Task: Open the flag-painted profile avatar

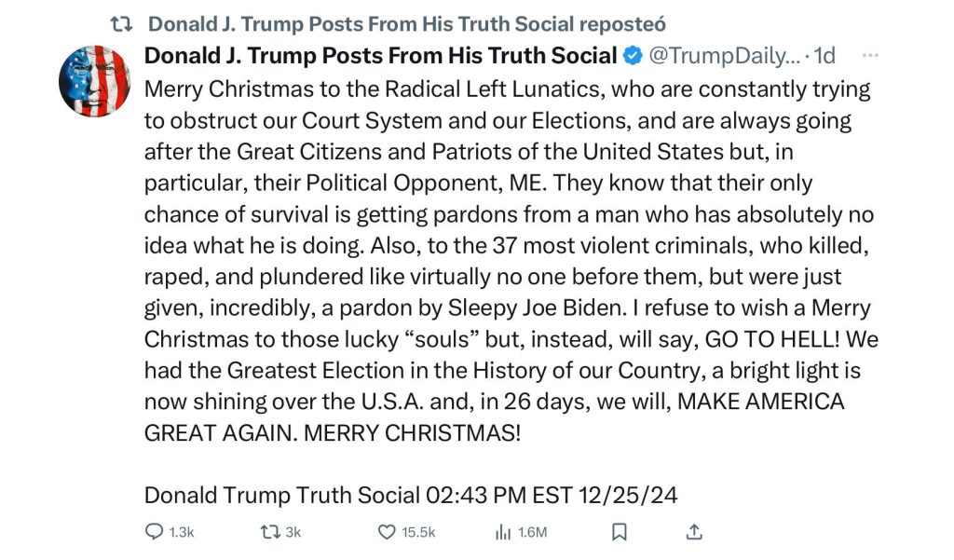Action: click(x=94, y=81)
